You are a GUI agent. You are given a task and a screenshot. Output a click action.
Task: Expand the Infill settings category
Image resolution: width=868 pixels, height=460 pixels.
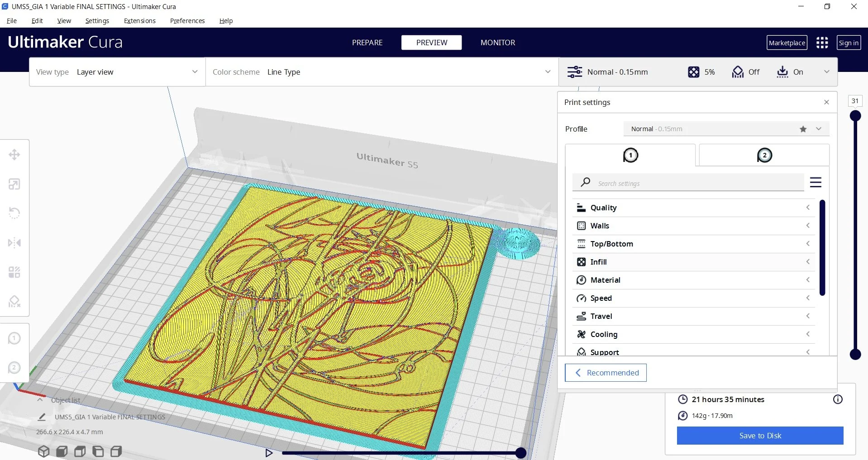point(693,262)
